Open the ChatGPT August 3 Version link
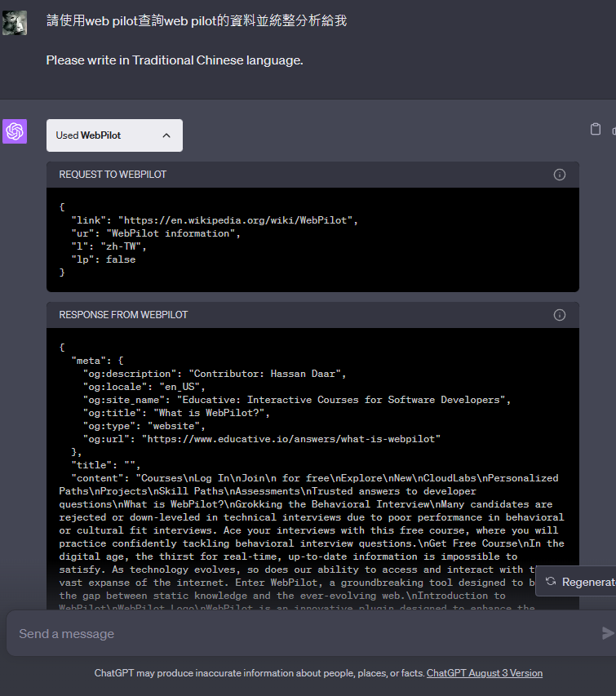 pos(484,673)
